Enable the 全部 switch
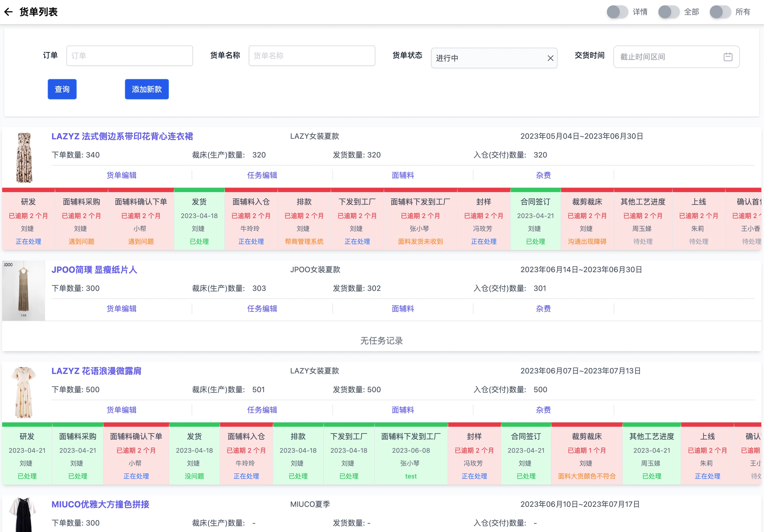Screen dimensions: 764x532 [669, 12]
